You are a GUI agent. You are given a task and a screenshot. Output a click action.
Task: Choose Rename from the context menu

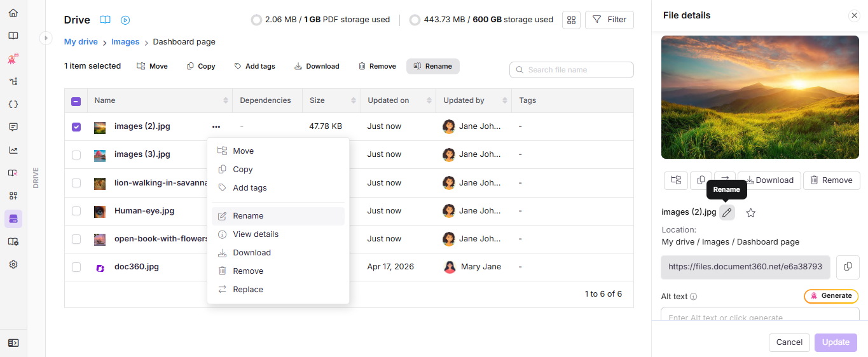278,216
